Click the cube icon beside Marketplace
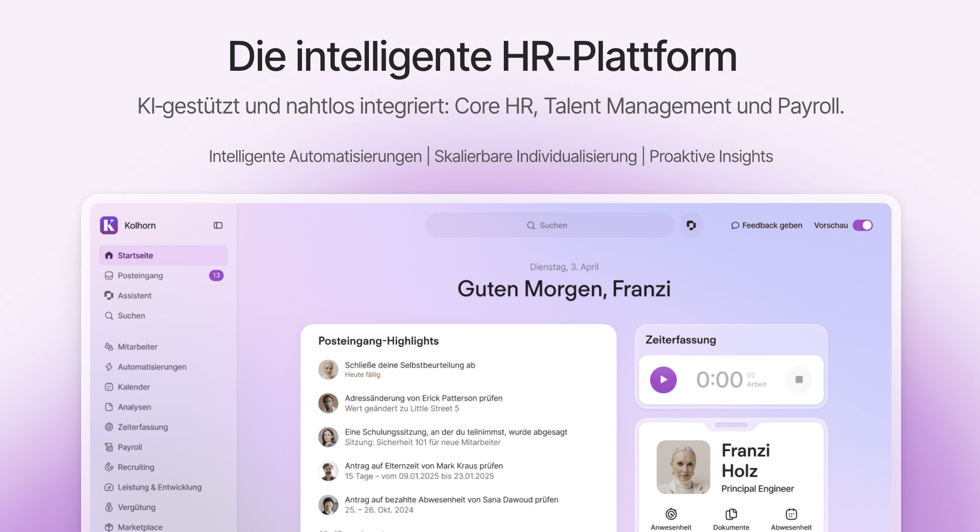The image size is (980, 532). pyautogui.click(x=109, y=527)
